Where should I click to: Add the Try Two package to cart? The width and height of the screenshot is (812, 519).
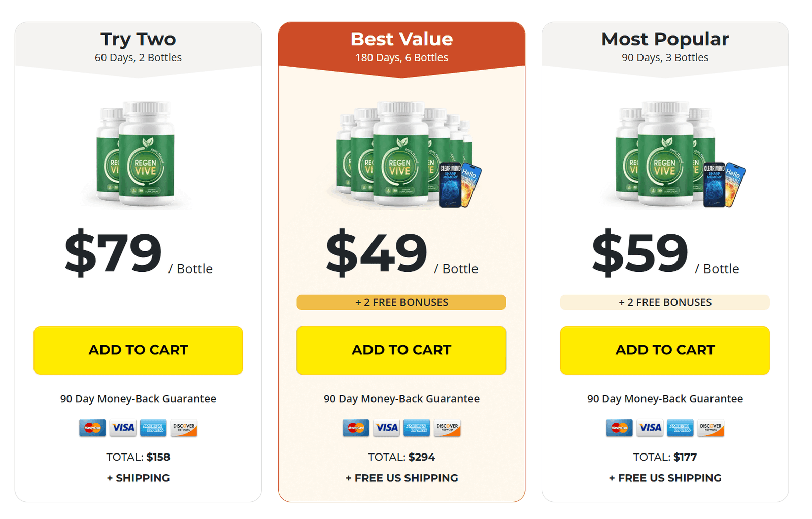tap(138, 350)
